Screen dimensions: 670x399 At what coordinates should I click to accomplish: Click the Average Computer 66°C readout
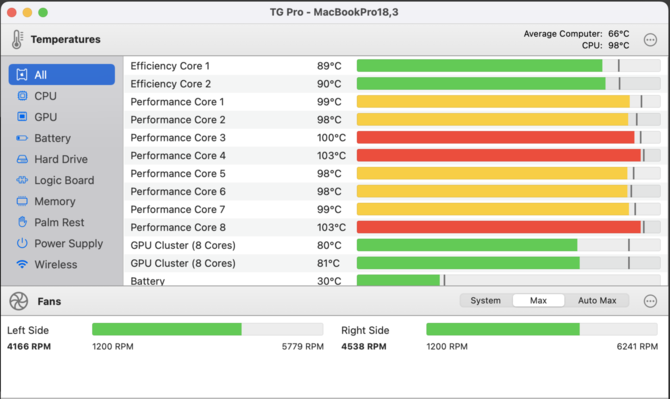576,34
